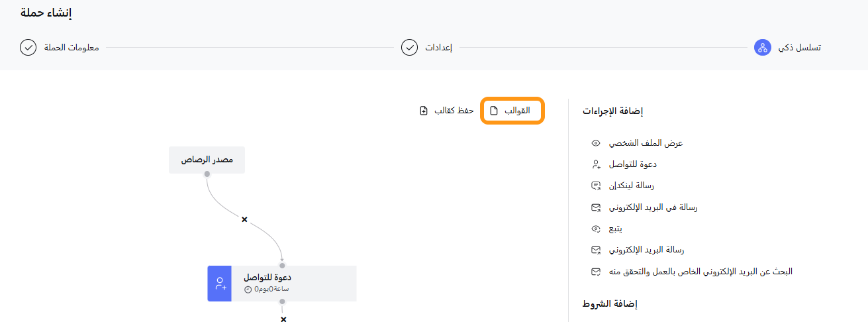
Task: Click the blue person icon on the invite node
Action: click(220, 284)
